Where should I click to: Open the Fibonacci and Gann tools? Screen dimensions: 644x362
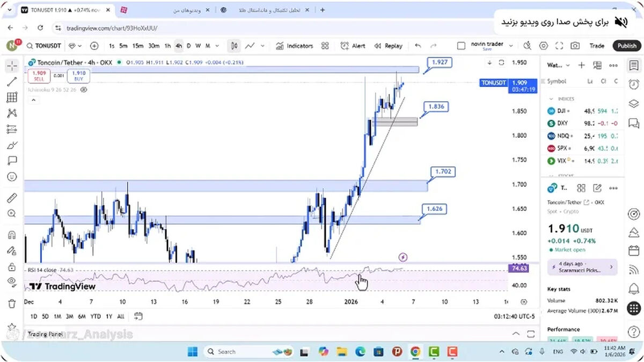(x=12, y=98)
